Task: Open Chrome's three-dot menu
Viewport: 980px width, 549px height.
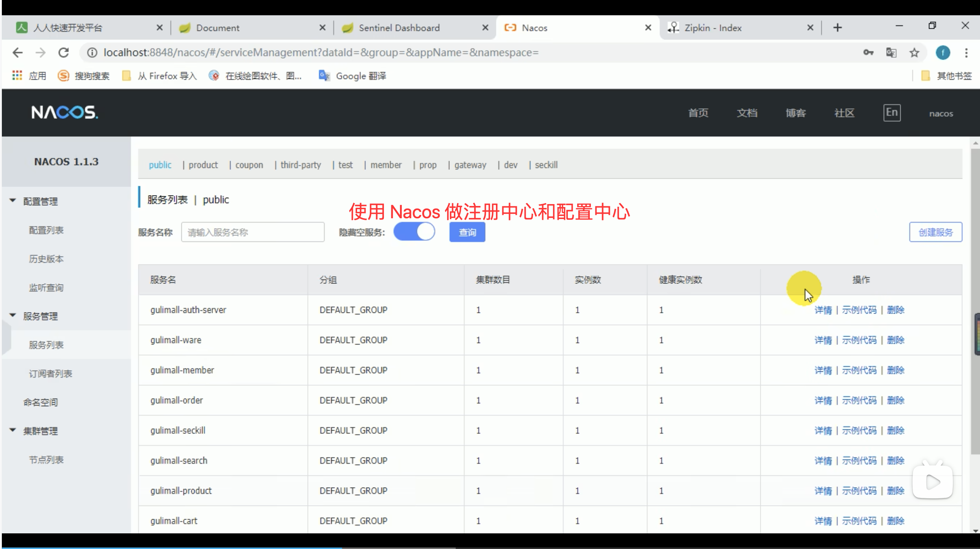Action: pos(966,53)
